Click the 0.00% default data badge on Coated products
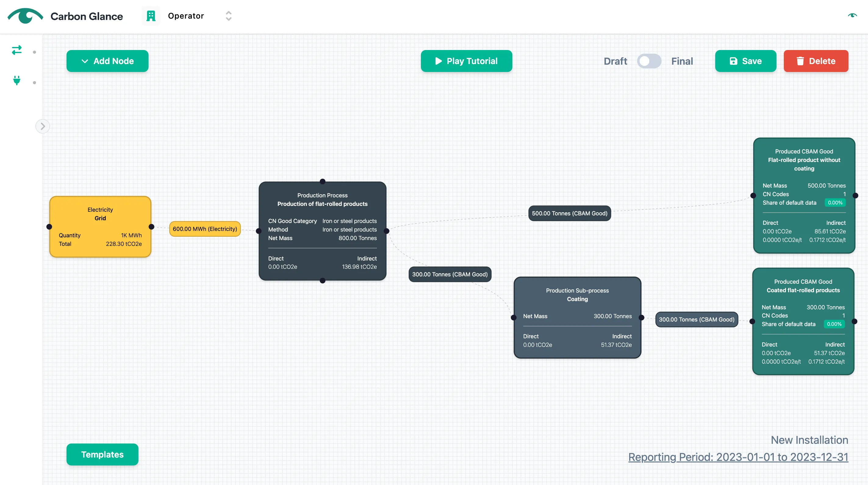This screenshot has height=485, width=868. pyautogui.click(x=834, y=324)
